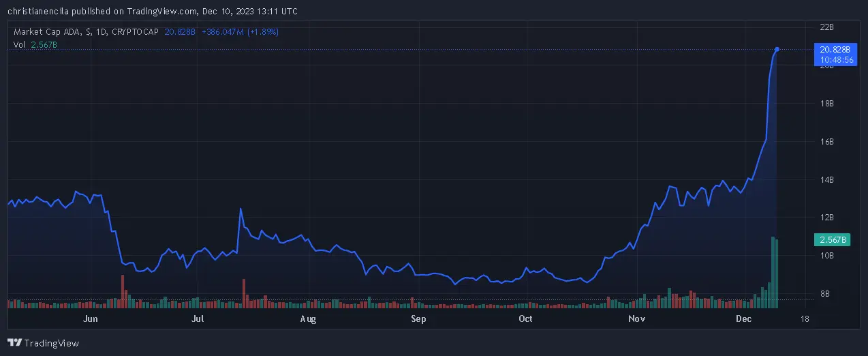
Task: Click the Jul label on time axis
Action: pyautogui.click(x=198, y=318)
